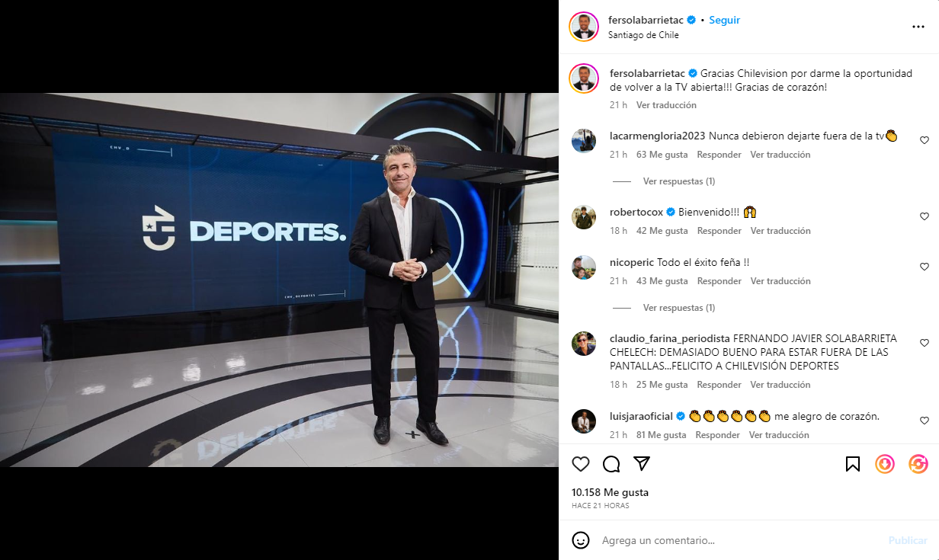Reply to claudio_farina_periodista's comment

tap(719, 385)
